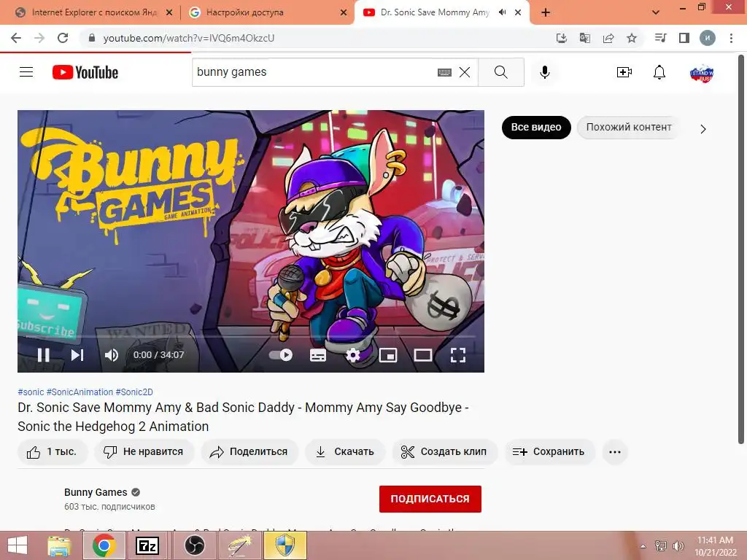The image size is (747, 560).
Task: Open the miniplayer
Action: [x=388, y=355]
